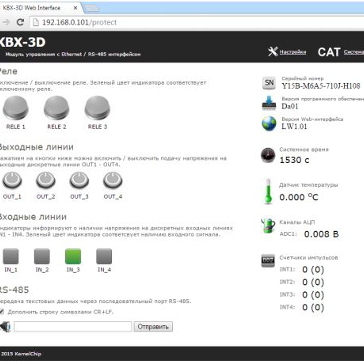The image size is (364, 364).
Task: Click the green IN_3 input indicator
Action: [73, 256]
